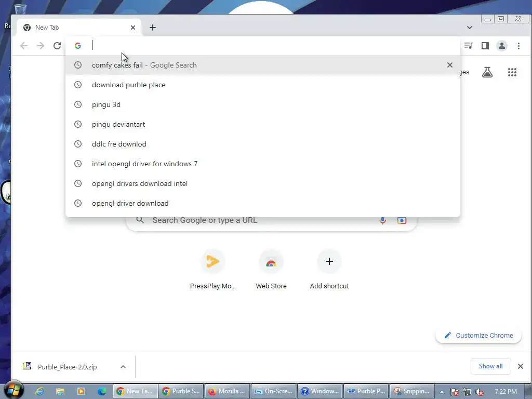The width and height of the screenshot is (532, 399).
Task: Open the PressPlay Mo... shortcut
Action: point(212,270)
